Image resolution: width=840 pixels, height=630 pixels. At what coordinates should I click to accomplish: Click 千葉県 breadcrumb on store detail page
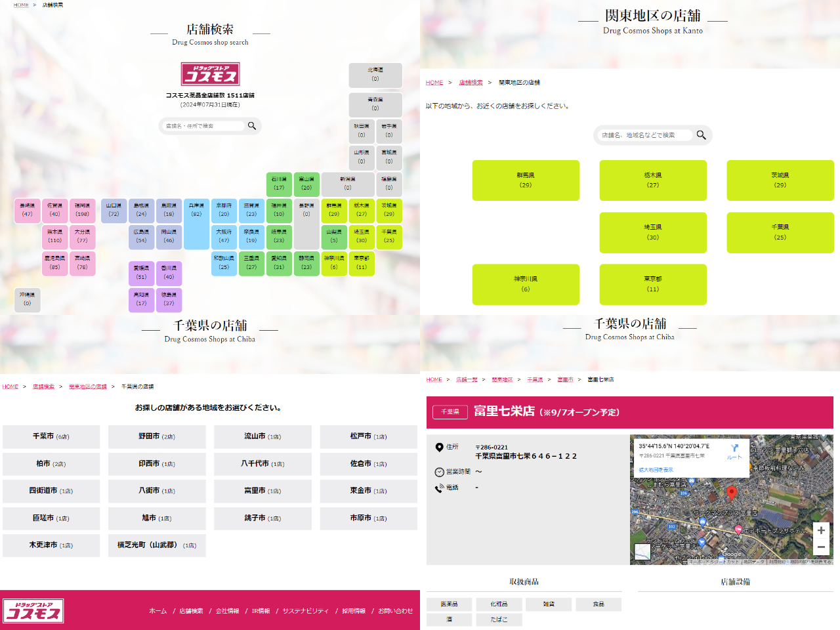[x=535, y=380]
